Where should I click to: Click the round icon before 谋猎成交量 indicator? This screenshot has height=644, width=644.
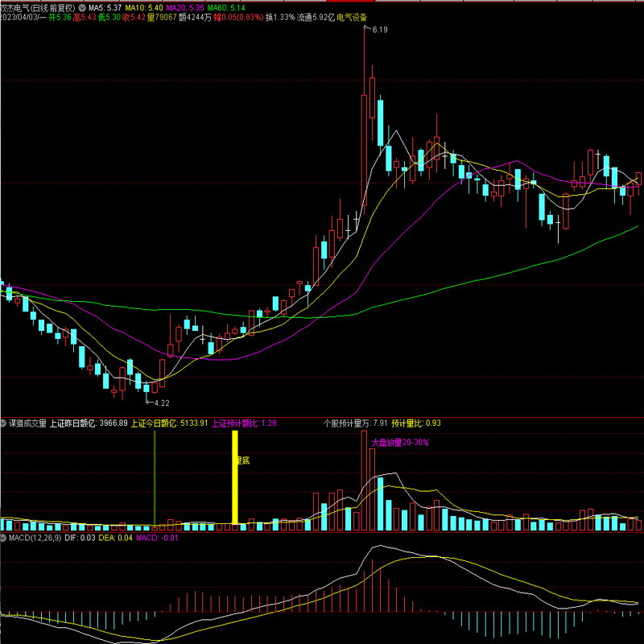click(4, 423)
